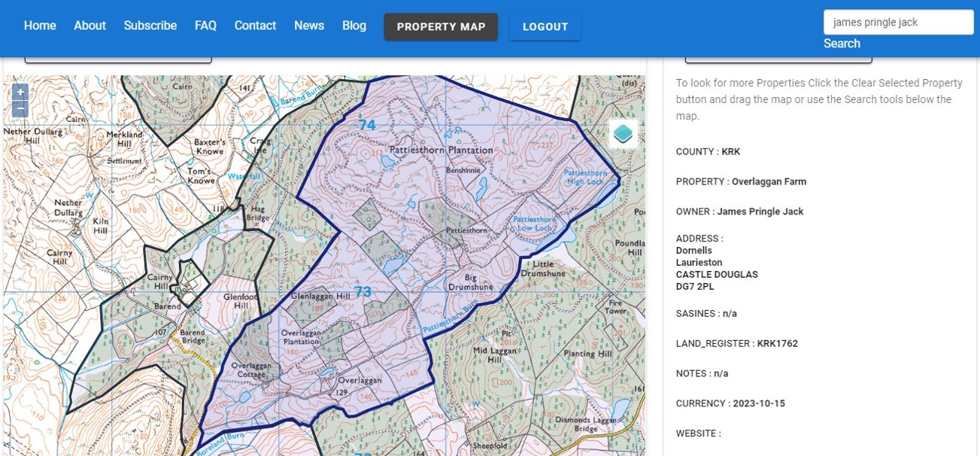The image size is (980, 456).
Task: Open the Blog link
Action: point(354,26)
